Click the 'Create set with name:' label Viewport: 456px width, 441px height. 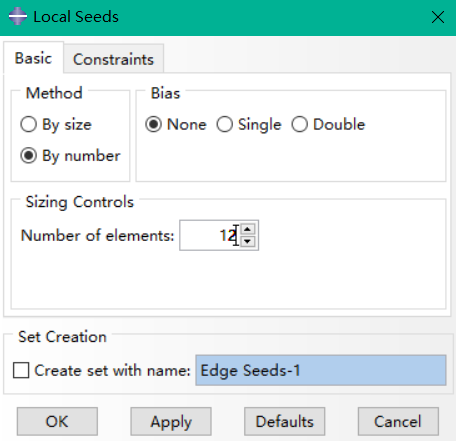coord(112,370)
